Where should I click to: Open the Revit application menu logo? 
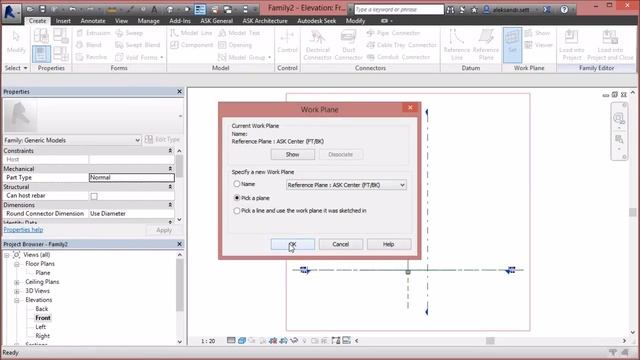tap(11, 11)
